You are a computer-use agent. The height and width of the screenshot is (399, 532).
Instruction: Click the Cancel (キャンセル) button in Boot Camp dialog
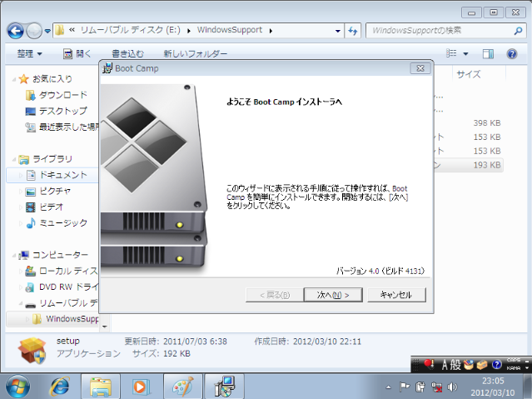pos(396,295)
